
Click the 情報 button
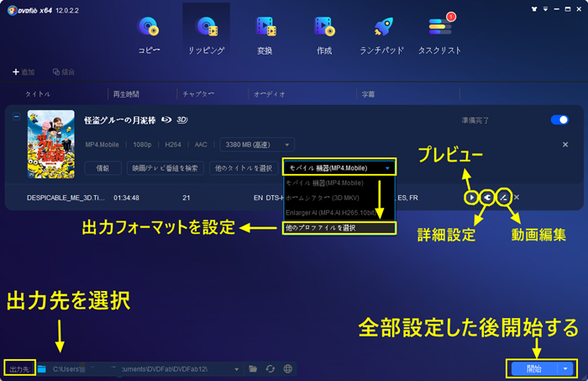click(103, 168)
